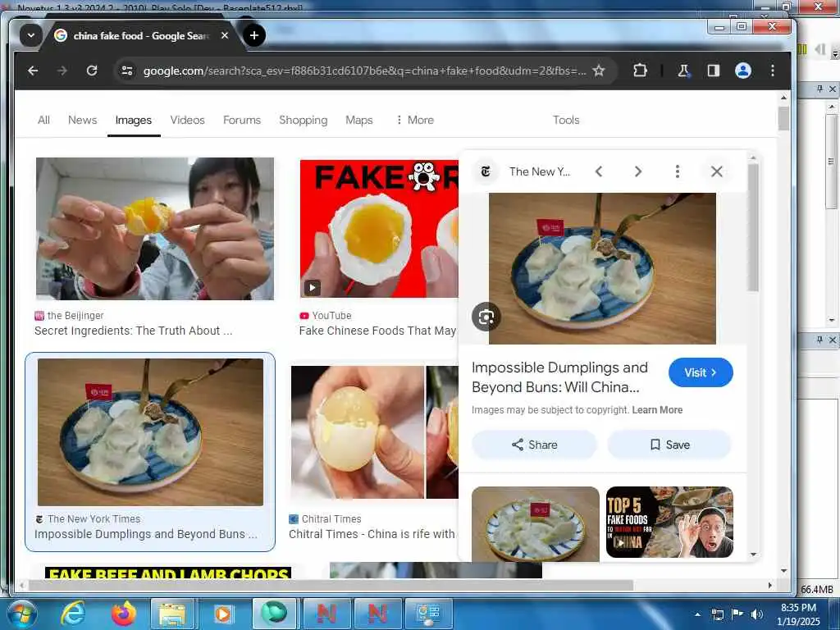
Task: Open Windows Media Player taskbar icon
Action: [x=223, y=614]
